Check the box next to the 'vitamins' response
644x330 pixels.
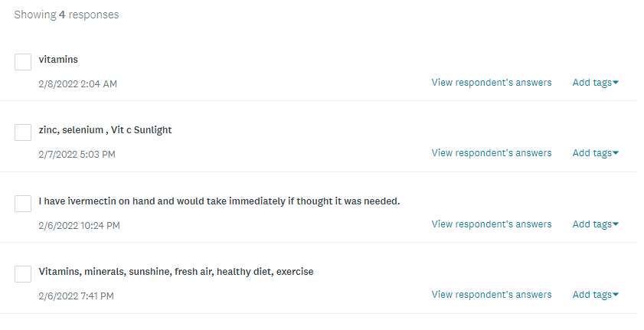(x=23, y=62)
